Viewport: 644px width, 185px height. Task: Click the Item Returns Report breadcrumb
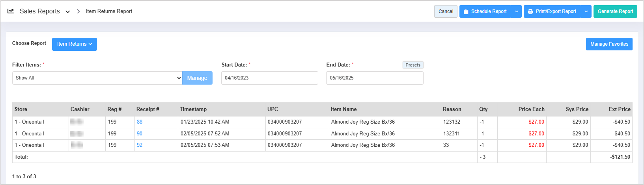coord(109,11)
